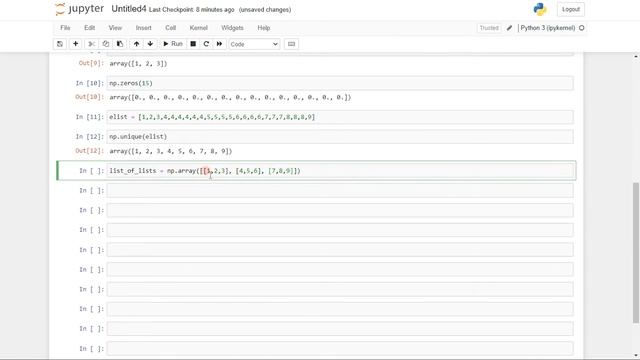This screenshot has width=640, height=360.
Task: Open the command palette keyboard icon
Action: coord(291,44)
